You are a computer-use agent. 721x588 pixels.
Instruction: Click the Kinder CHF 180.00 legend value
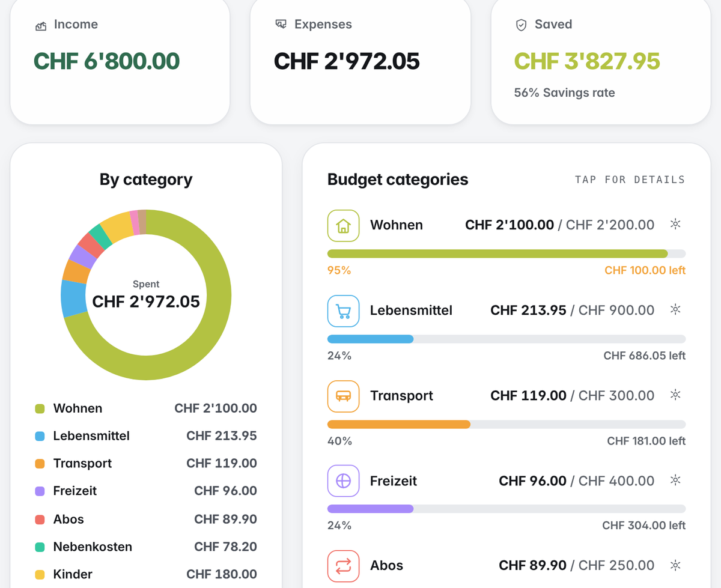pos(222,574)
